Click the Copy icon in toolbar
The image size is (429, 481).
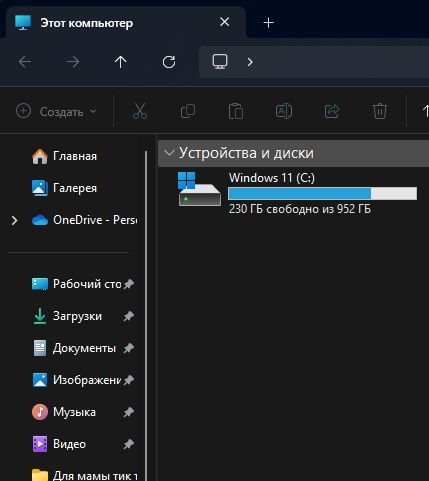tap(188, 111)
